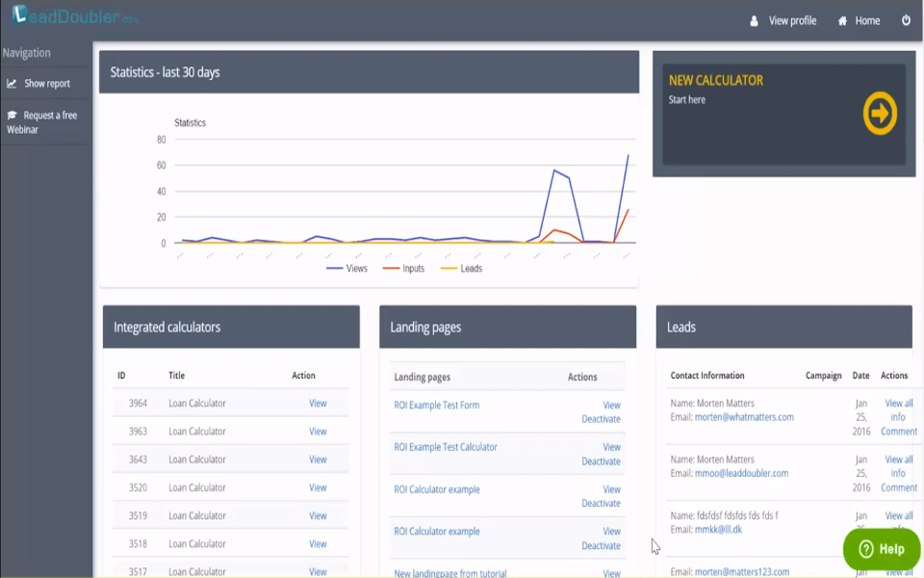The width and height of the screenshot is (924, 578).
Task: Click the Integrated calculators panel header
Action: tap(231, 327)
